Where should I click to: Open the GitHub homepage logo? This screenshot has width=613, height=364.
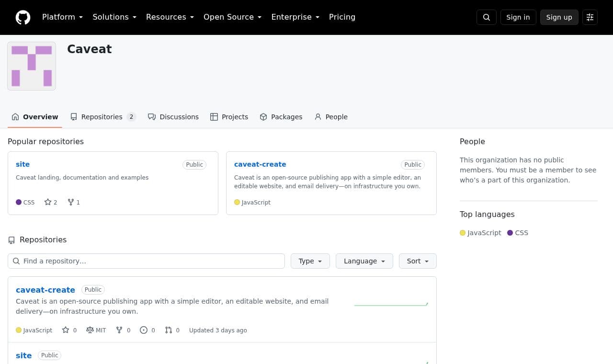point(23,17)
